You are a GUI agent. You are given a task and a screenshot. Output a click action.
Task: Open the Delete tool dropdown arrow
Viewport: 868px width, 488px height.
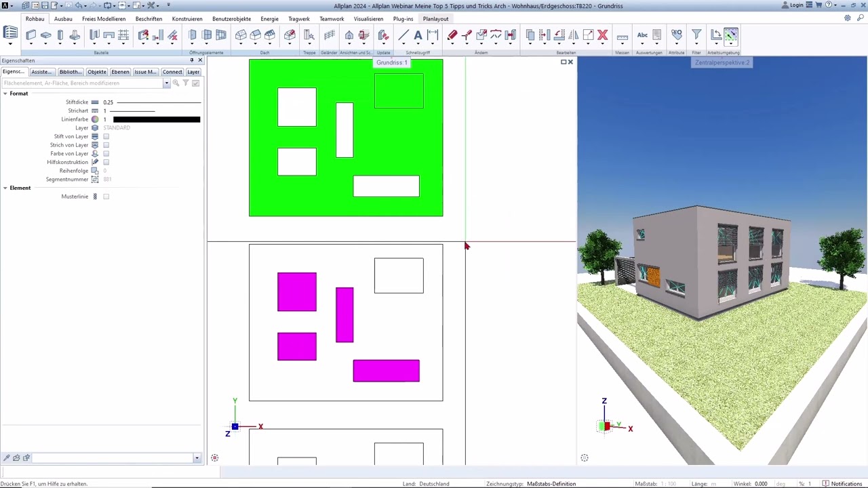(602, 45)
